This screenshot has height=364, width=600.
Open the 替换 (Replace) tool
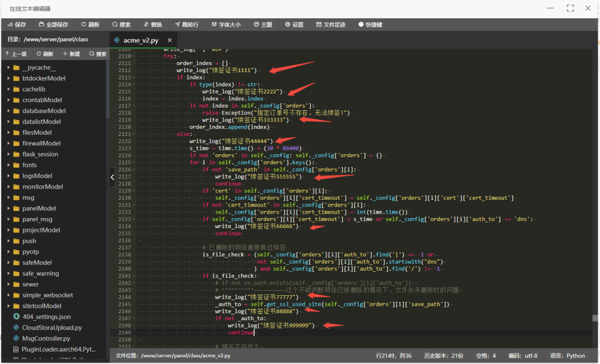click(153, 24)
